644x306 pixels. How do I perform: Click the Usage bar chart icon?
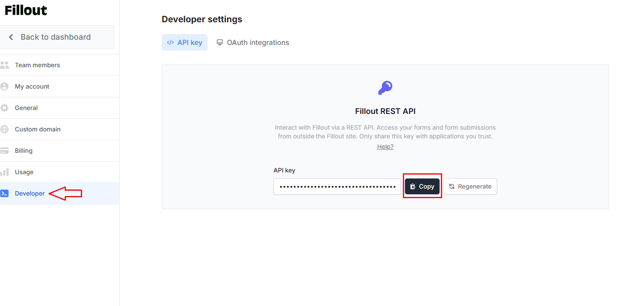pyautogui.click(x=4, y=172)
